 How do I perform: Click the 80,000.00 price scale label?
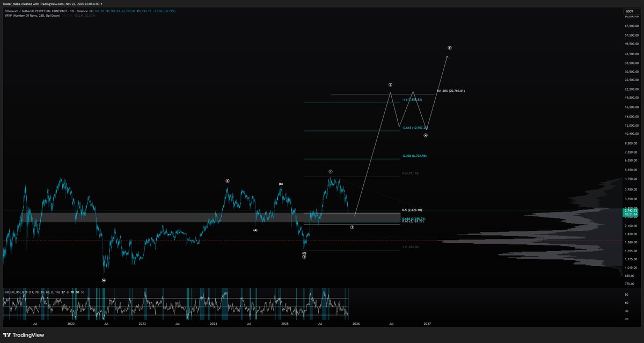click(x=631, y=17)
